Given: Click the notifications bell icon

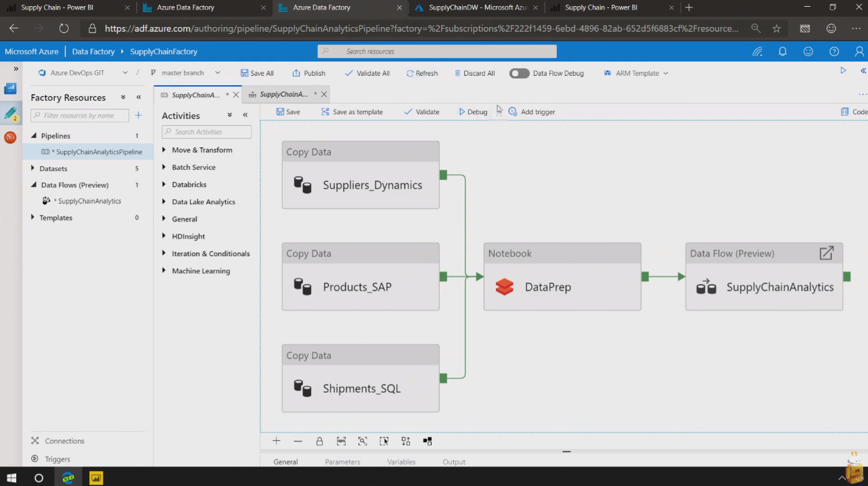Looking at the screenshot, I should pos(783,51).
